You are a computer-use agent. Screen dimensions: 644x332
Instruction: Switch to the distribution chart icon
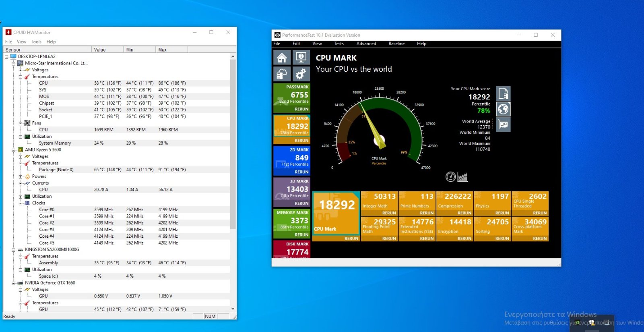[x=462, y=176]
